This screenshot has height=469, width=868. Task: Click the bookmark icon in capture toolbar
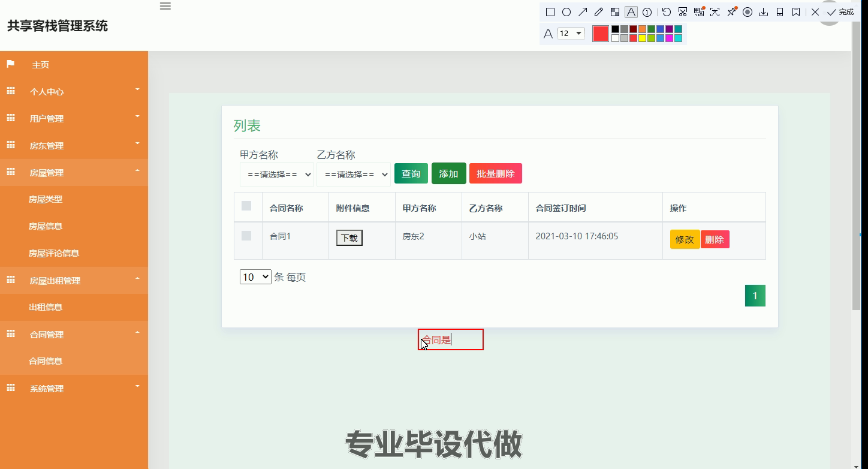[796, 12]
